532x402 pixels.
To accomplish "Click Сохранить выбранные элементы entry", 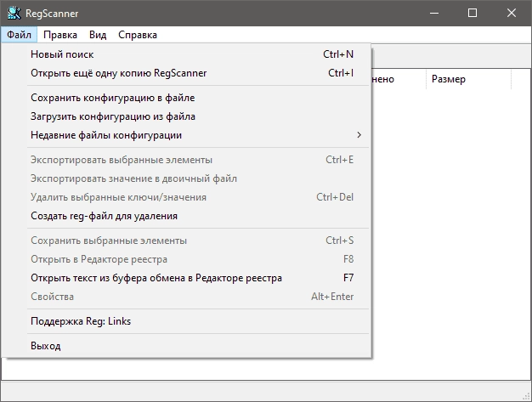I will pos(185,241).
